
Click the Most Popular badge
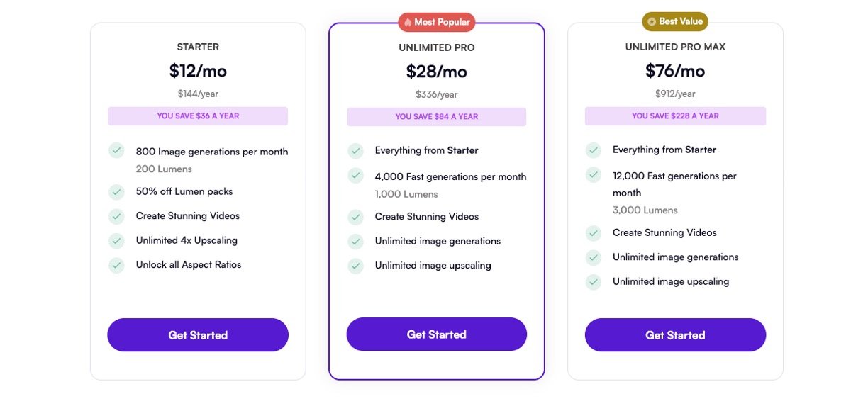(436, 22)
